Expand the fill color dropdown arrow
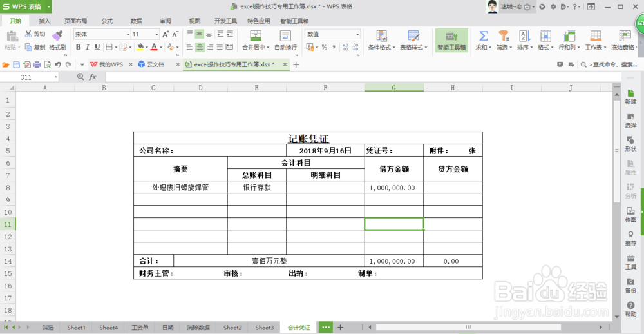The image size is (644, 334). (x=147, y=48)
